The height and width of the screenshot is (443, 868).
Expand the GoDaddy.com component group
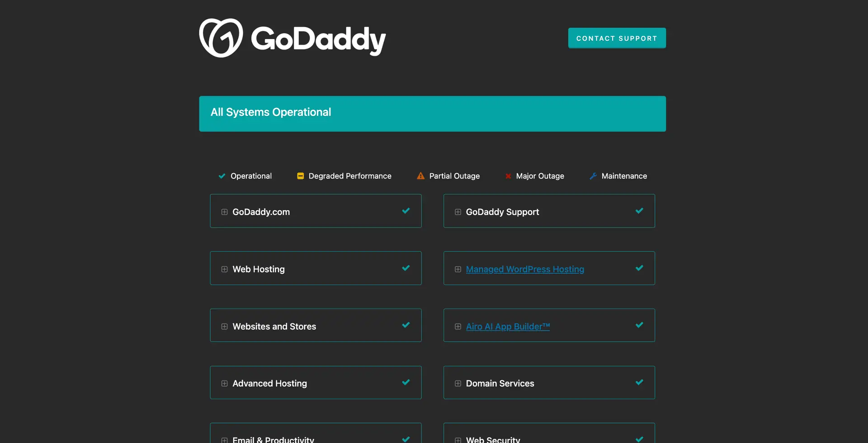coord(224,212)
